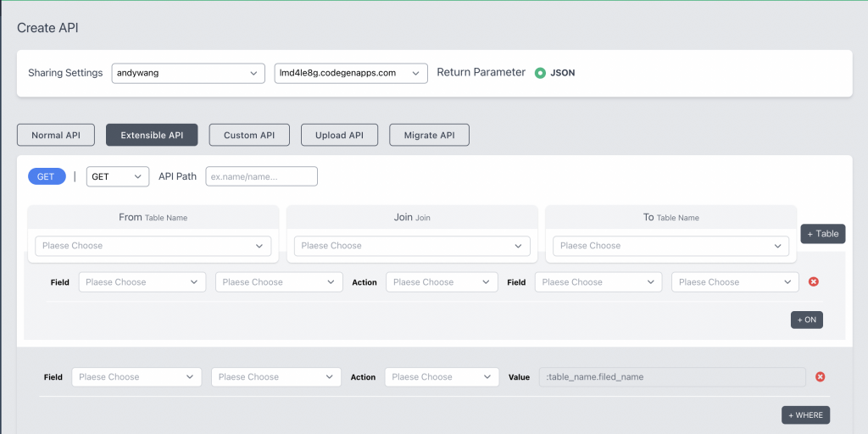Click the red delete icon in ON row

pyautogui.click(x=814, y=281)
